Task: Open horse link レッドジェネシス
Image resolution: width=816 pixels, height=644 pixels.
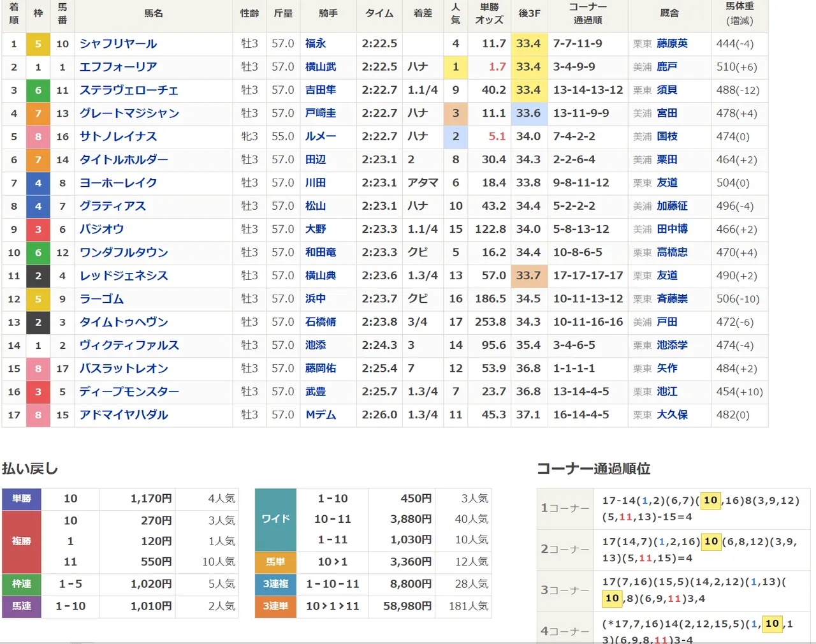Action: click(x=124, y=275)
